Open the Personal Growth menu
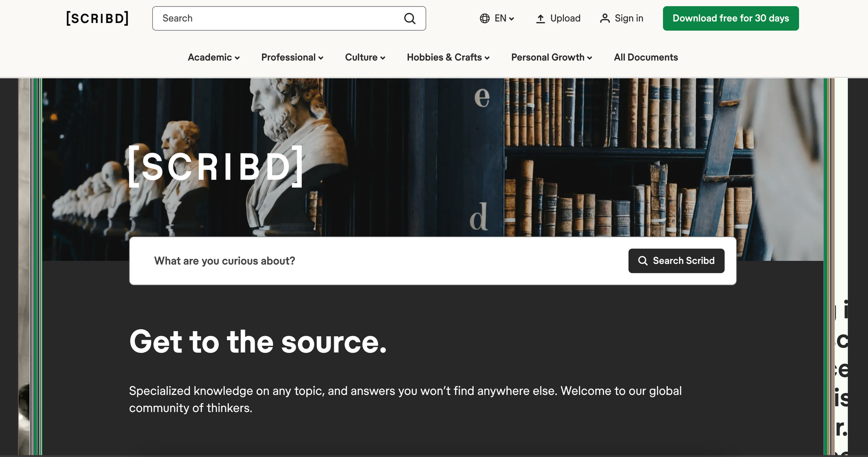Viewport: 868px width, 457px height. [551, 57]
